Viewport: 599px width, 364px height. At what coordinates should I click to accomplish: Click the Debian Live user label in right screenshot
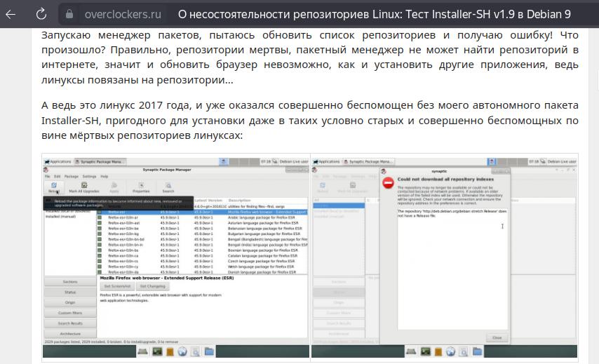(562, 161)
